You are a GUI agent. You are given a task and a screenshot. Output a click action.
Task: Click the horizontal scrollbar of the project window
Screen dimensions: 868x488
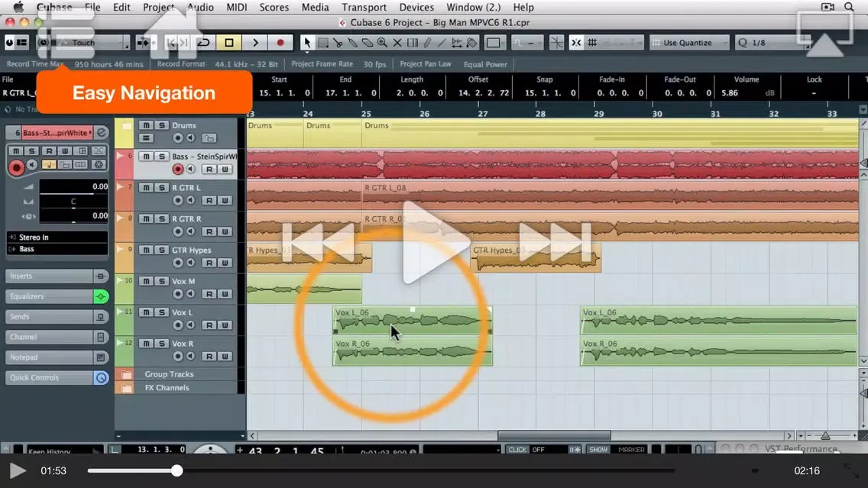pos(553,436)
